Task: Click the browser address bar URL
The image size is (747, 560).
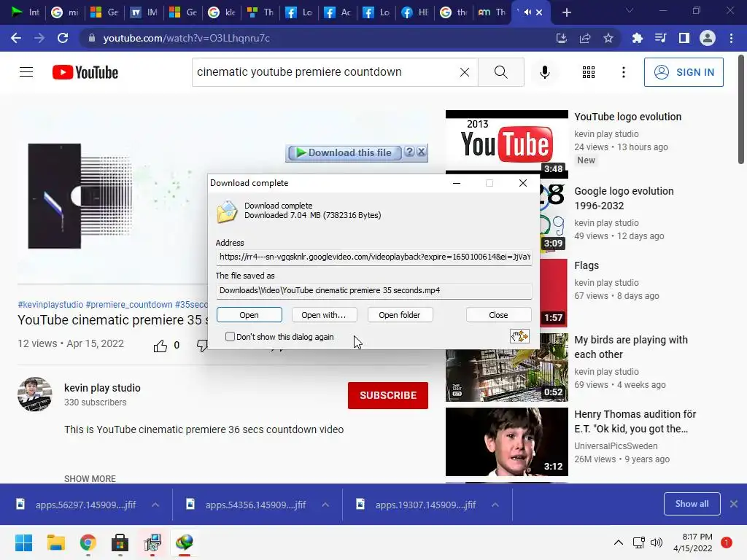Action: [x=186, y=38]
